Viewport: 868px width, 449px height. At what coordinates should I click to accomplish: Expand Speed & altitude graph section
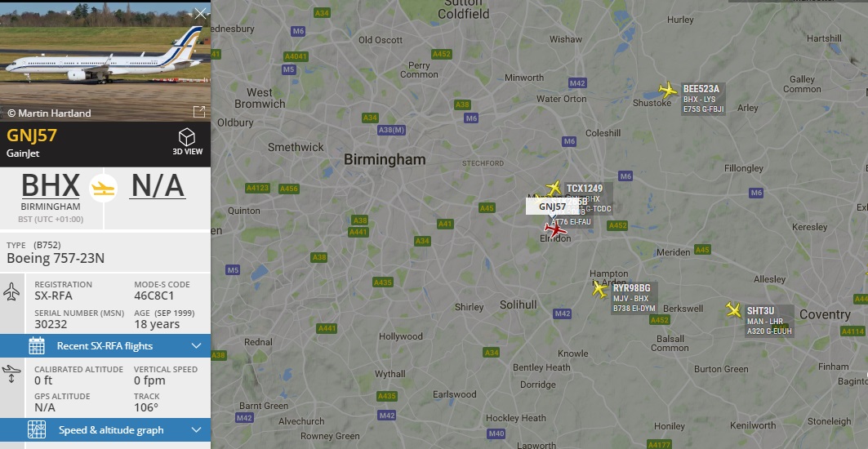105,430
